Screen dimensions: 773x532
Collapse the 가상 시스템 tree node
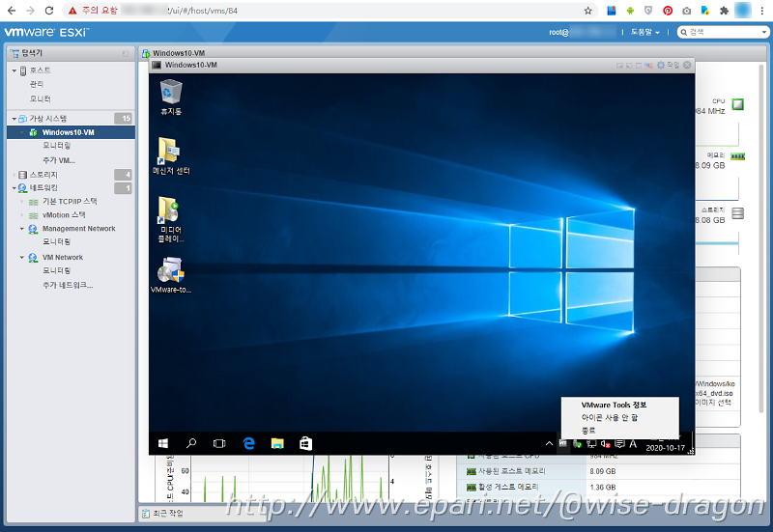click(x=14, y=118)
